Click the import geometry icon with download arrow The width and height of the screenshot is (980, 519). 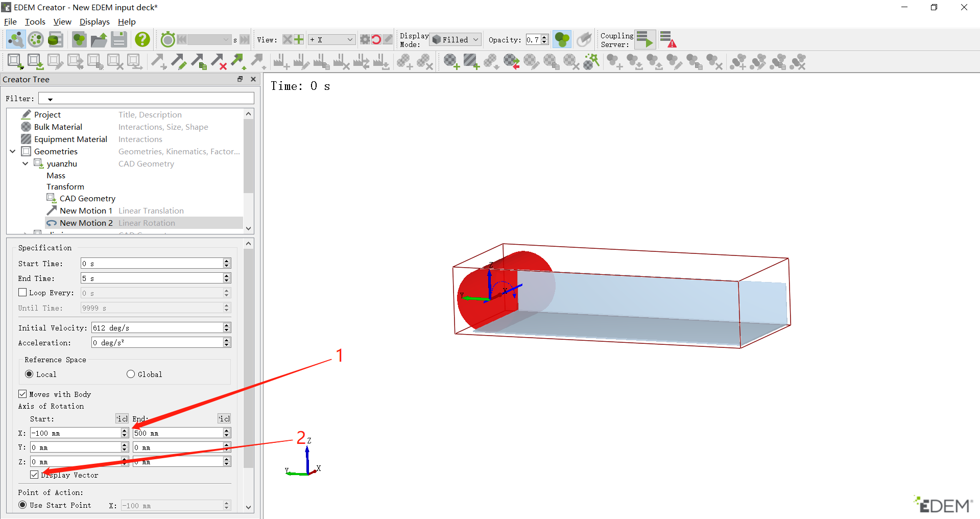pos(35,62)
